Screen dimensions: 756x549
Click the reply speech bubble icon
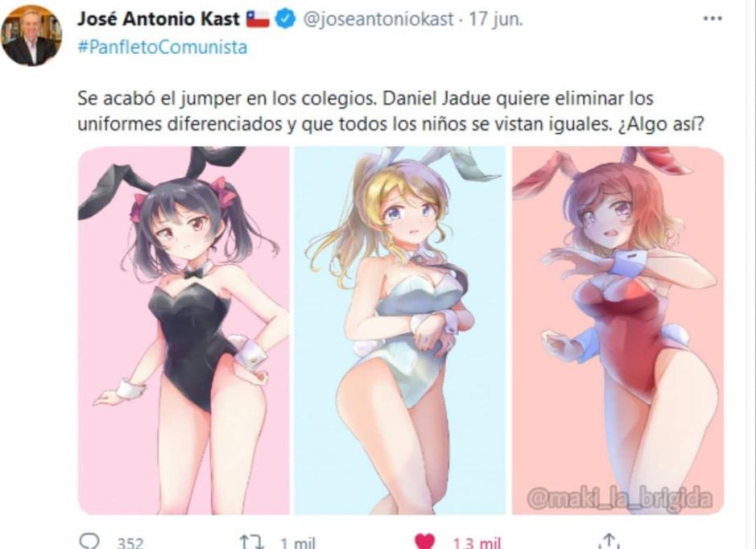[89, 541]
